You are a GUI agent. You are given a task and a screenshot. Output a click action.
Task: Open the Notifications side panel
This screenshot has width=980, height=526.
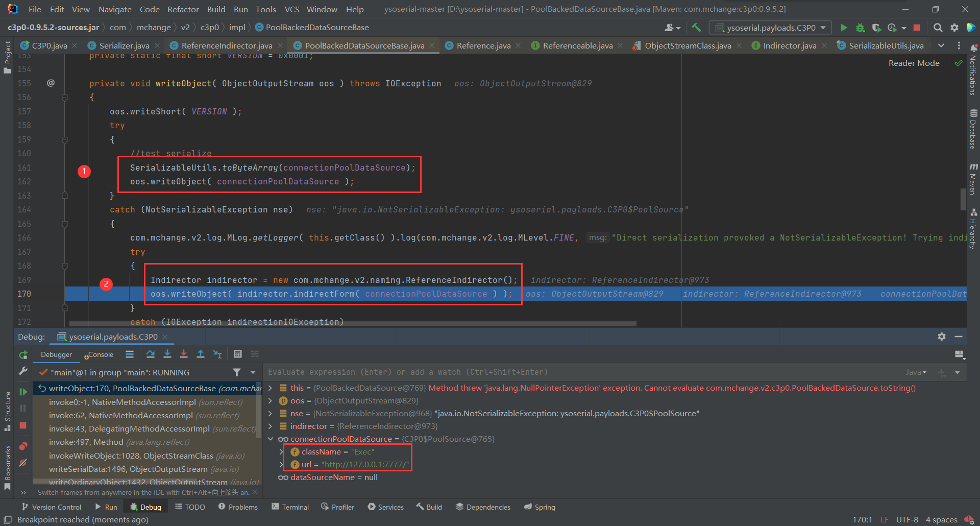click(973, 70)
